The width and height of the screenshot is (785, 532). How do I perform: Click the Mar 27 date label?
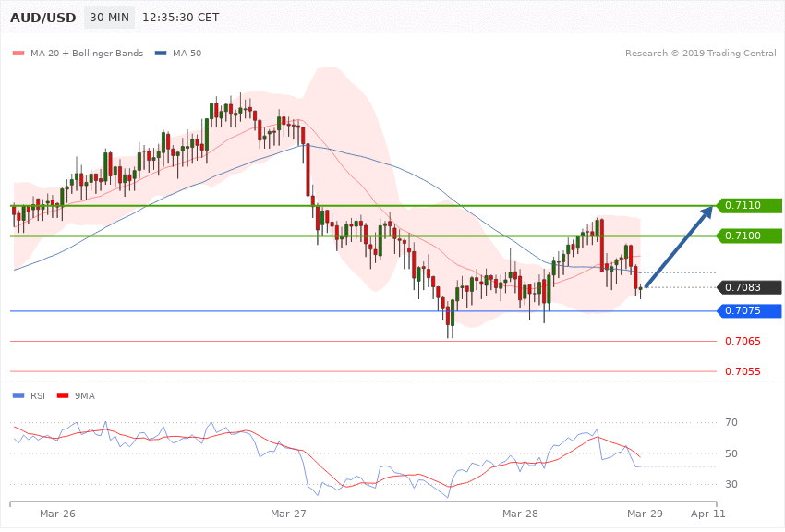pos(288,514)
